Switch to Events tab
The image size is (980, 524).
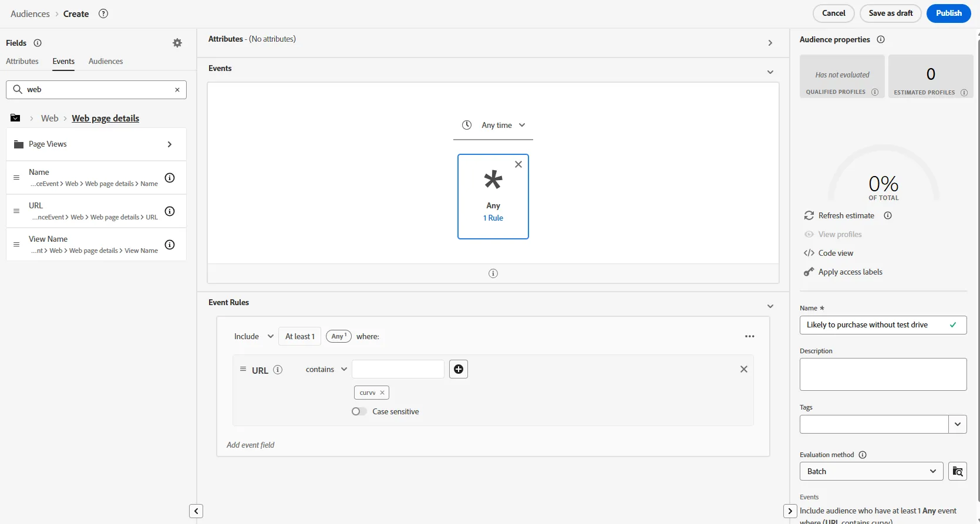pos(63,61)
